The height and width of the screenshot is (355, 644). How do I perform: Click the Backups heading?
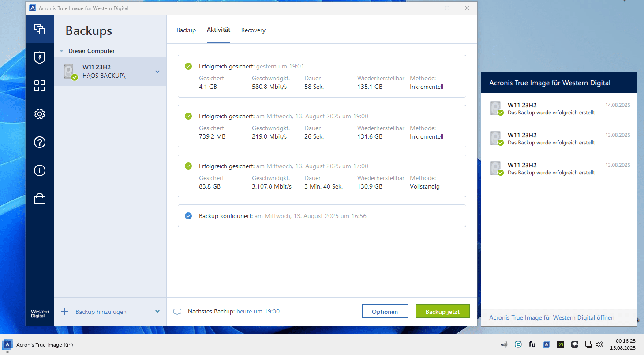point(89,30)
